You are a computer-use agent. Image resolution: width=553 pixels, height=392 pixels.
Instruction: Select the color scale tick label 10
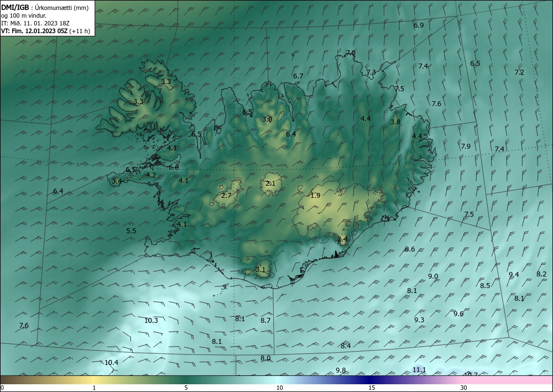pyautogui.click(x=280, y=388)
